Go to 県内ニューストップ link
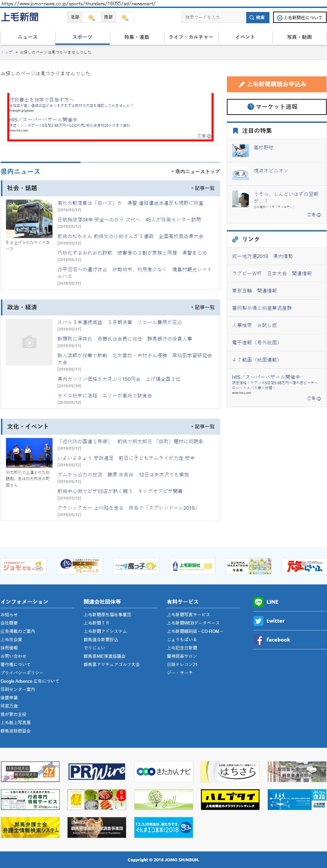The height and width of the screenshot is (868, 327). click(x=196, y=172)
